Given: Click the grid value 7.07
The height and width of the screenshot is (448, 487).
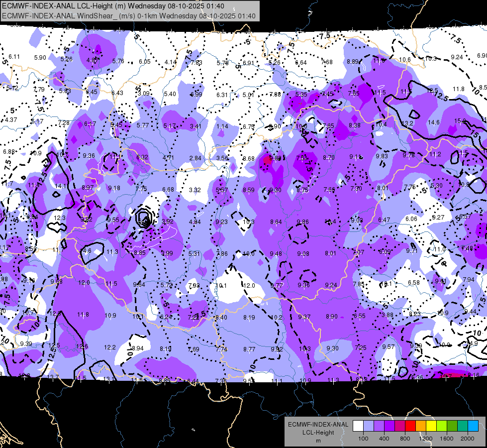Looking at the screenshot, I should coord(358,252).
